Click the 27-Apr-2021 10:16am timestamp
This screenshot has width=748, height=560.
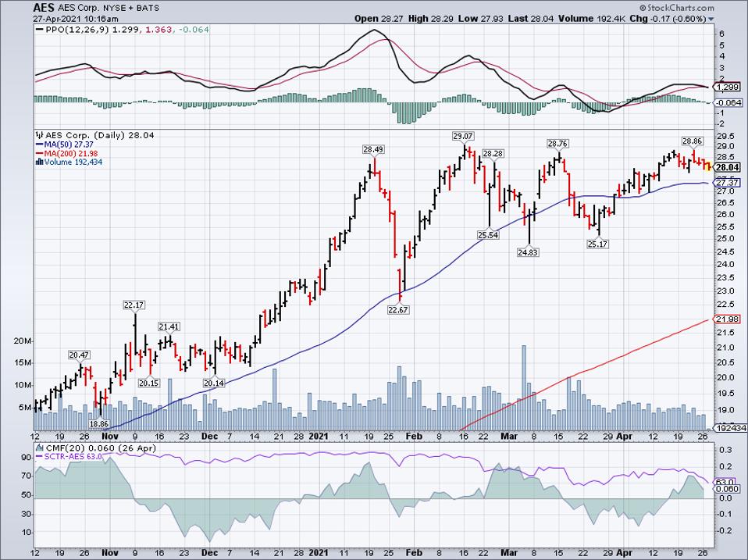(76, 19)
